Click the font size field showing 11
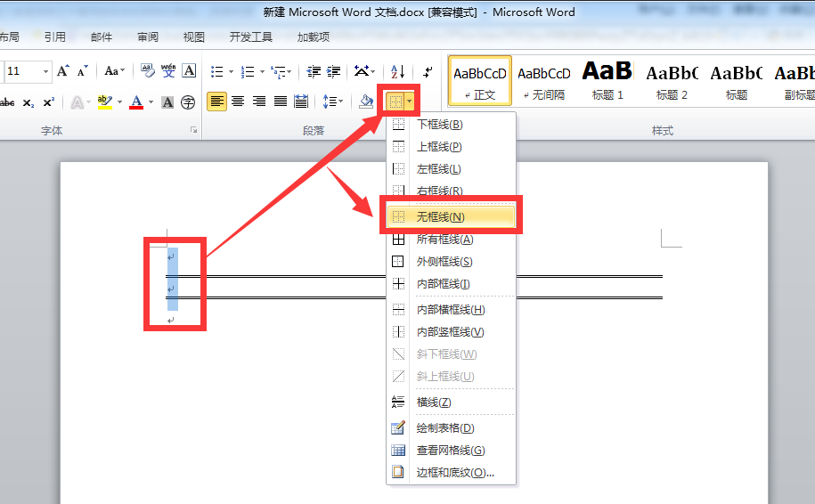The width and height of the screenshot is (815, 504). coord(22,71)
